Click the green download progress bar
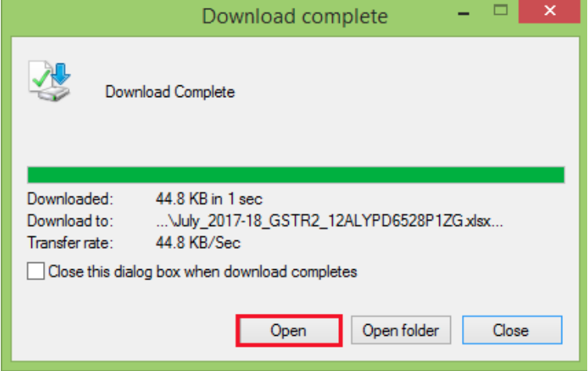 tap(296, 175)
